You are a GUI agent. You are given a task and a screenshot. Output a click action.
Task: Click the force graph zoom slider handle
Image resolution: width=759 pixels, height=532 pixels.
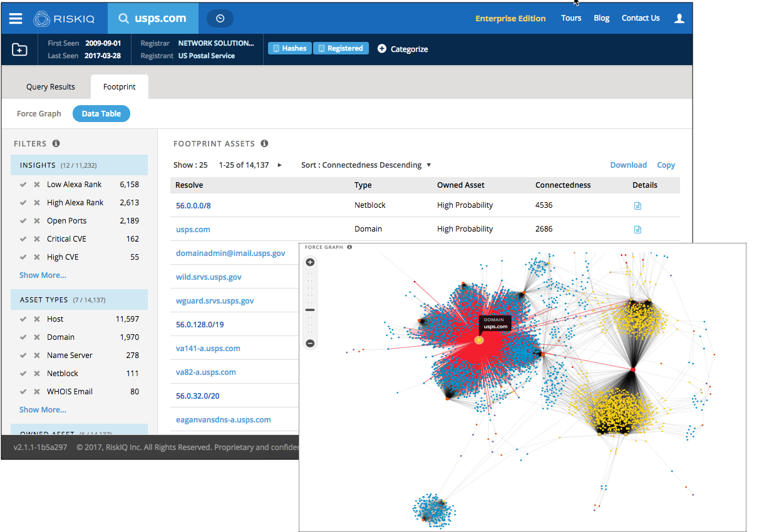click(x=310, y=310)
